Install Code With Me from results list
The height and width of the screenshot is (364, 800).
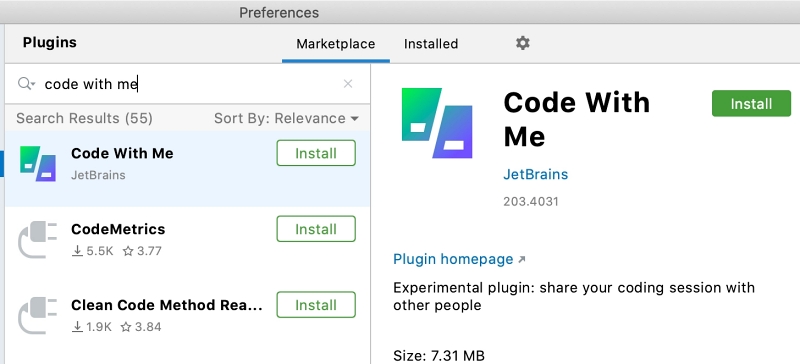click(x=316, y=153)
